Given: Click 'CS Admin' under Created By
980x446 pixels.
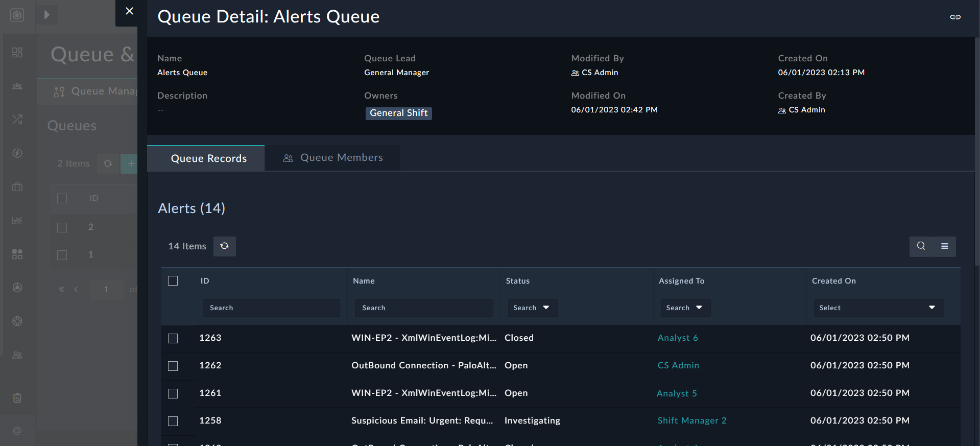Looking at the screenshot, I should (807, 110).
